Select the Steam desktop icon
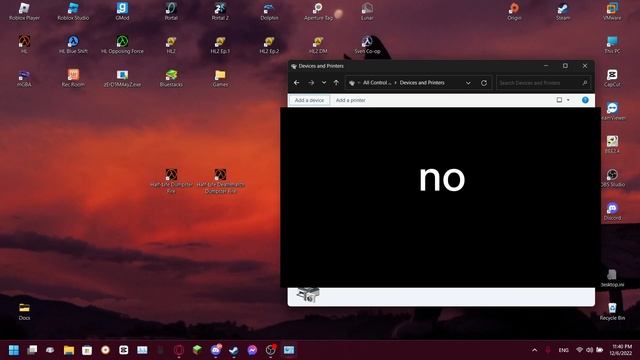The image size is (640, 360). pyautogui.click(x=563, y=11)
